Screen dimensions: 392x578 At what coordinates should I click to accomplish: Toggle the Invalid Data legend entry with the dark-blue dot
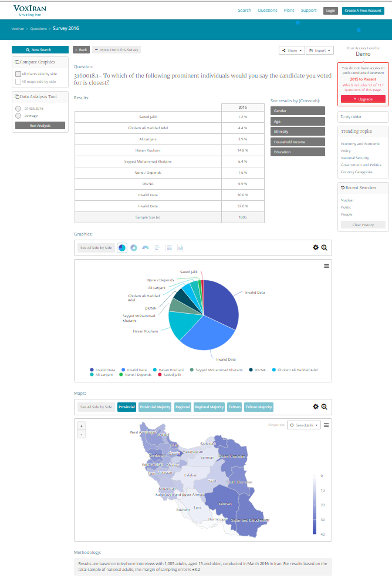click(103, 369)
